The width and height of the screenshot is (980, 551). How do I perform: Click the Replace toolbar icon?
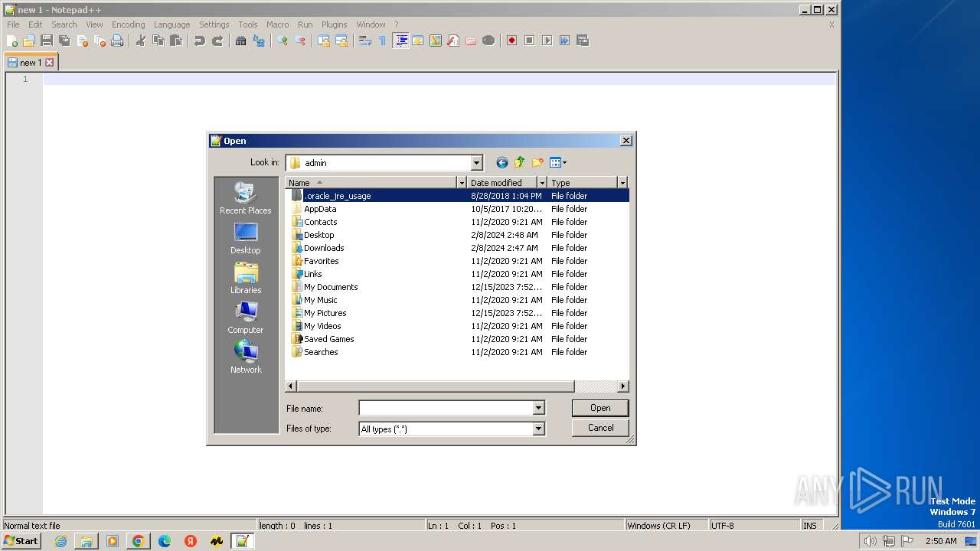[259, 41]
